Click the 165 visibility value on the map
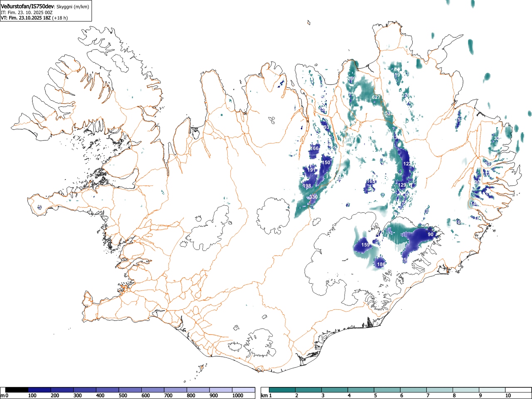532x399 pixels. click(x=370, y=182)
